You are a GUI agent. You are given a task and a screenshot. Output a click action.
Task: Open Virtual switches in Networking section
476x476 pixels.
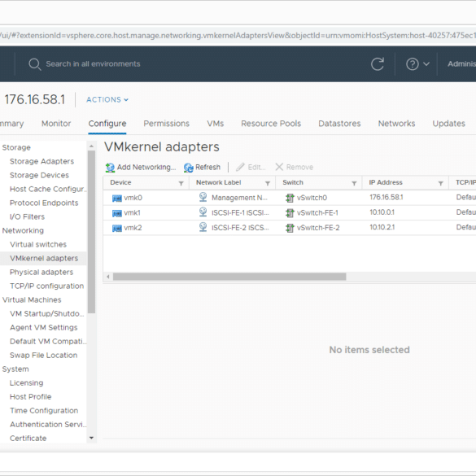click(x=38, y=244)
